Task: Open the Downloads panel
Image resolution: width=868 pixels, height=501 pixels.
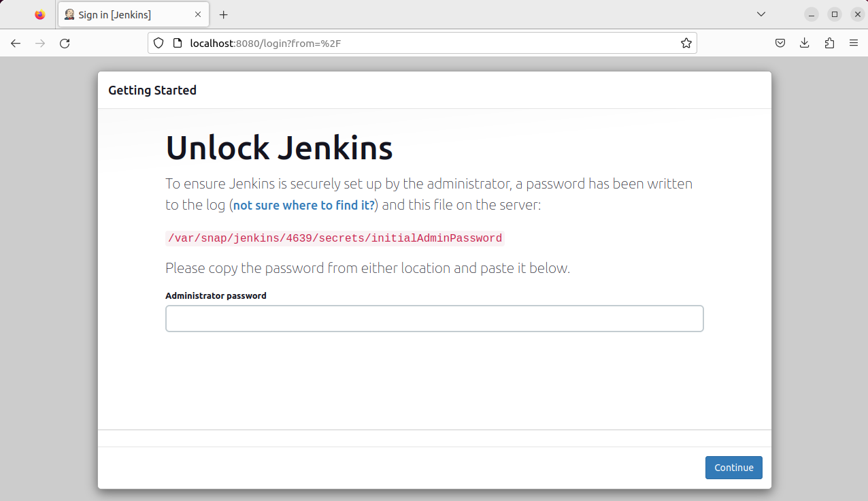Action: click(805, 43)
